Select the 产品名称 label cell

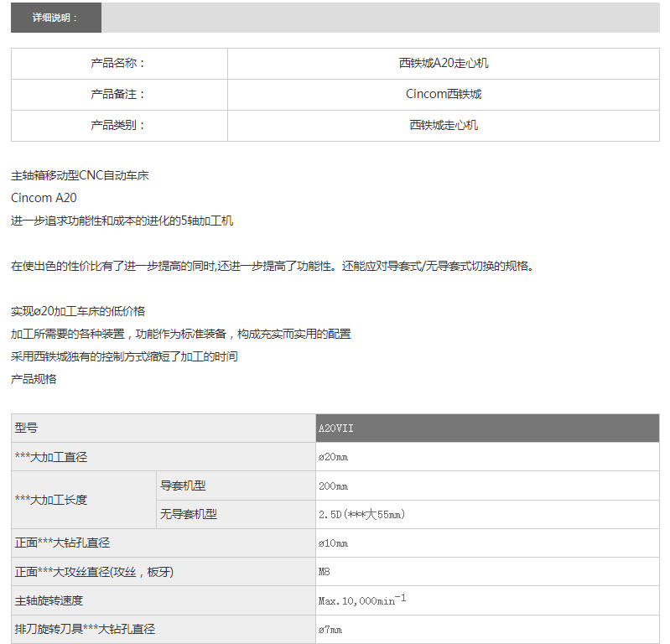coord(118,63)
